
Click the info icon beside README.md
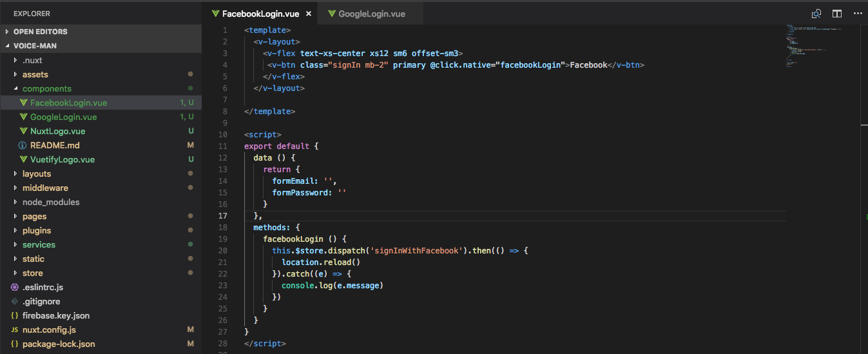coord(23,146)
